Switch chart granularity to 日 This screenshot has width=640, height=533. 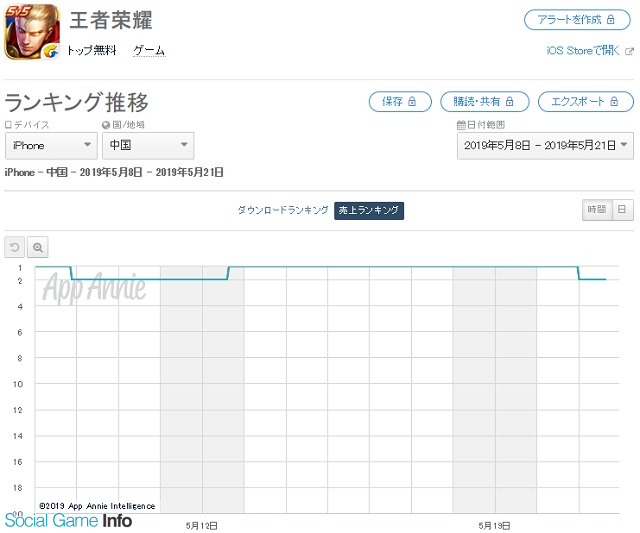click(x=622, y=209)
